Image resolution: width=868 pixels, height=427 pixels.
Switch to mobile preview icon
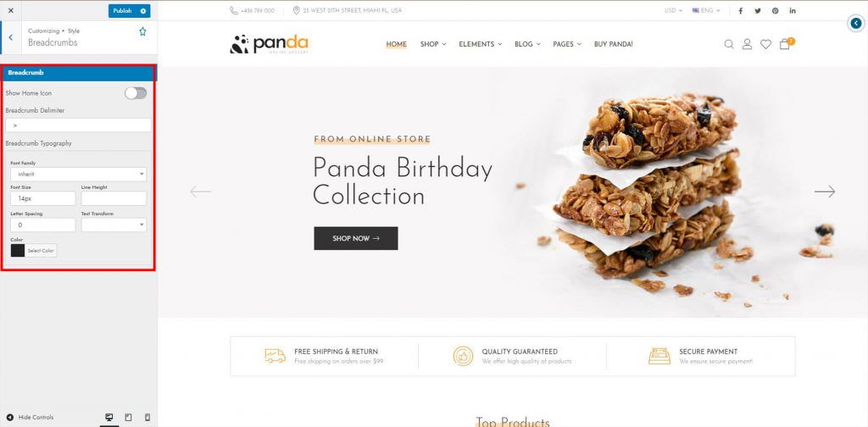(147, 418)
